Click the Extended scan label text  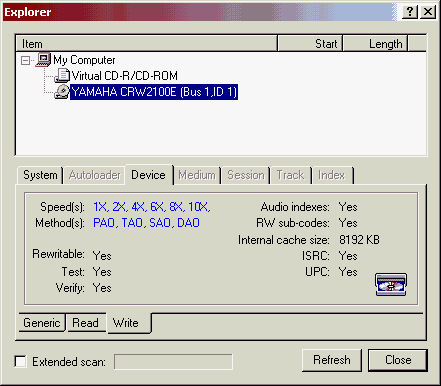[x=69, y=362]
